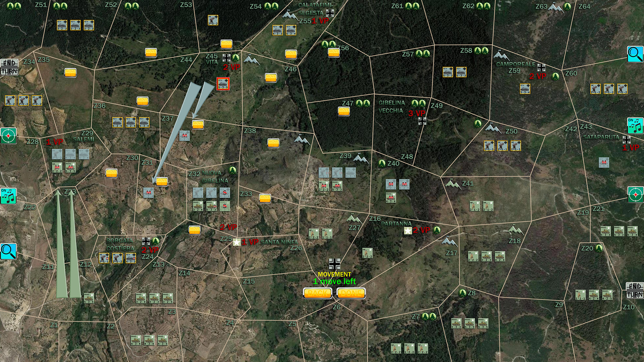Image resolution: width=644 pixels, height=362 pixels.
Task: Click the target crosshair icon near Z21
Action: [x=635, y=195]
